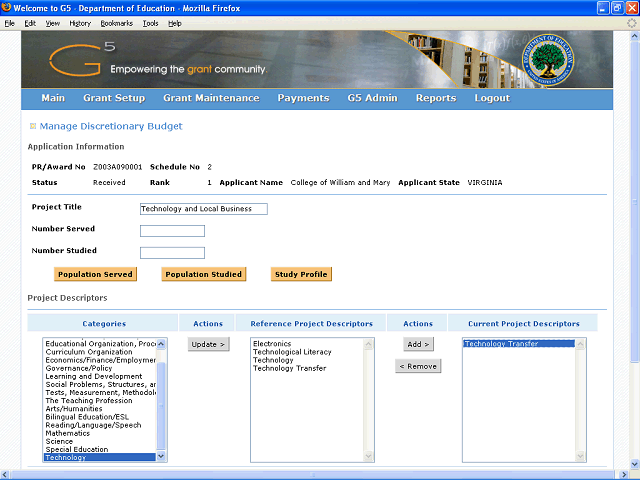Select Arts/Humanities category
This screenshot has width=640, height=480.
[x=100, y=409]
